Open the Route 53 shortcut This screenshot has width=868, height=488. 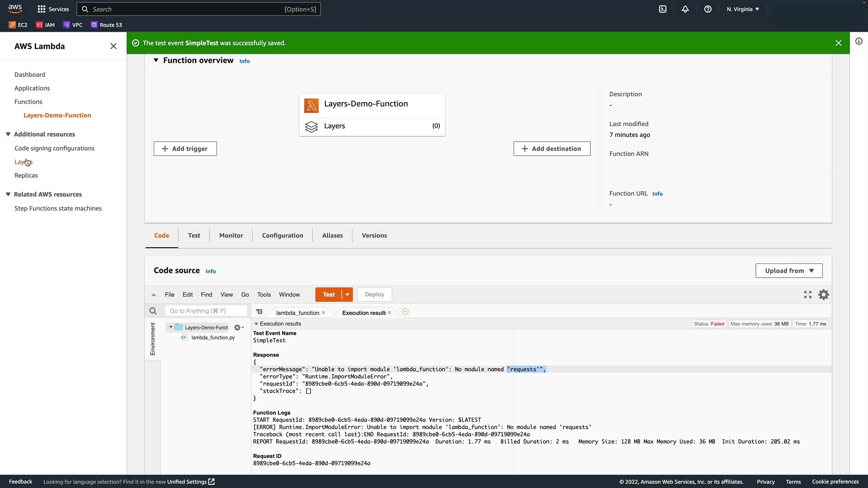click(106, 25)
